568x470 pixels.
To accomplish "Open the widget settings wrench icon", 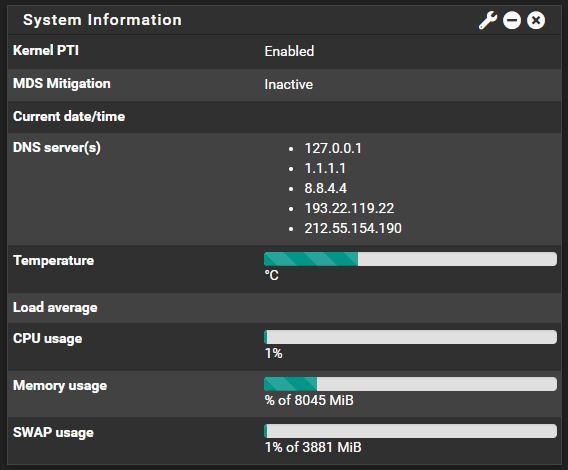I will pos(488,20).
